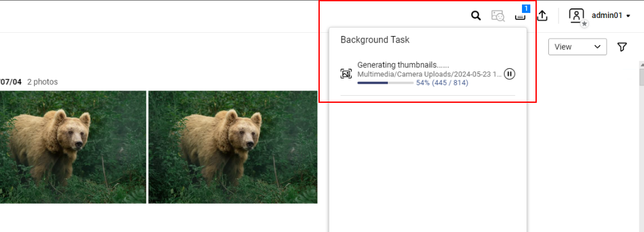
Task: Click the vertical scrollbar handle
Action: tap(641, 77)
